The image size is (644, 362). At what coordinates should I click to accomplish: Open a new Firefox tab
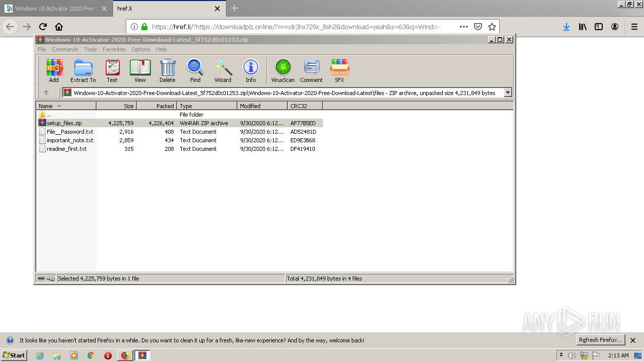point(234,8)
